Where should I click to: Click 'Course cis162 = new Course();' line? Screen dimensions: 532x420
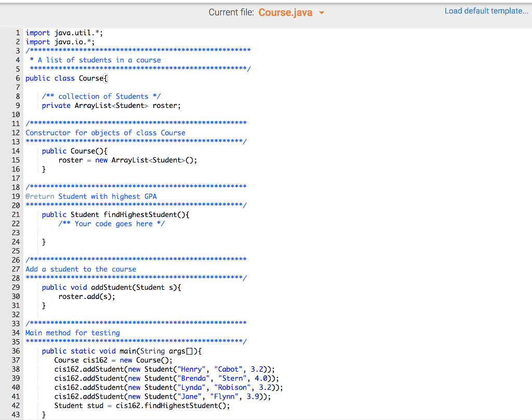coord(113,360)
